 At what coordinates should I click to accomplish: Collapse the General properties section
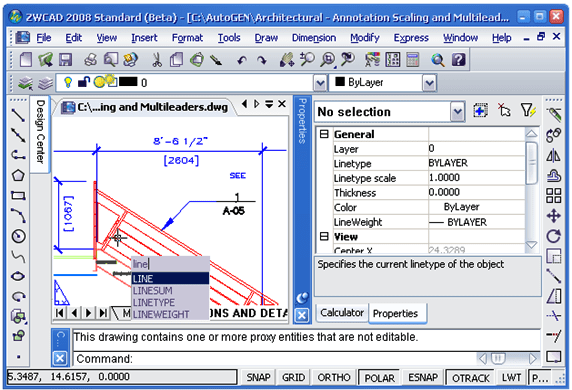point(324,134)
